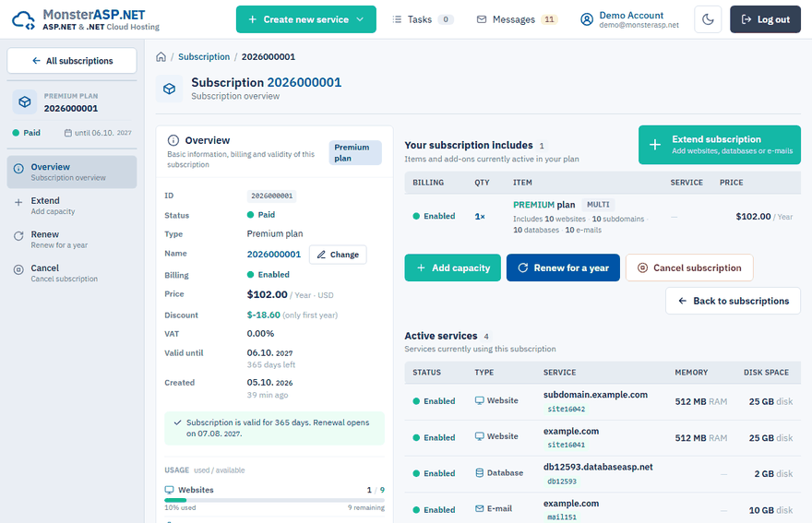Screen dimensions: 812x523
Task: Open the Subscription breadcrumb link
Action: click(204, 56)
